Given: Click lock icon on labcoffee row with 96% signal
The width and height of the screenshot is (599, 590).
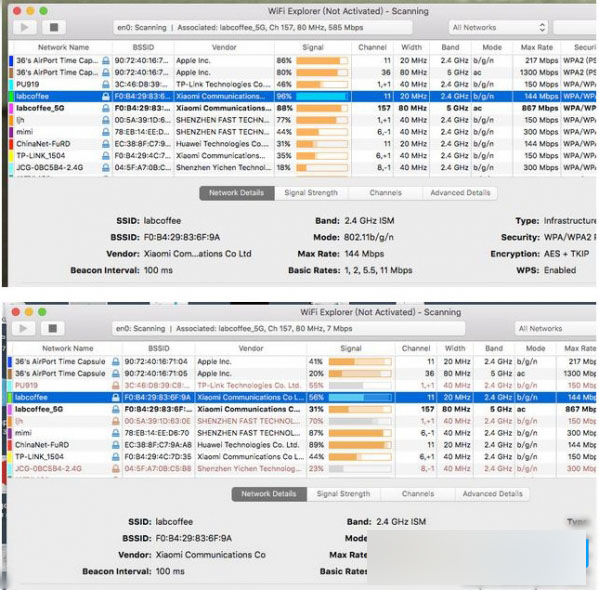Looking at the screenshot, I should tap(106, 96).
